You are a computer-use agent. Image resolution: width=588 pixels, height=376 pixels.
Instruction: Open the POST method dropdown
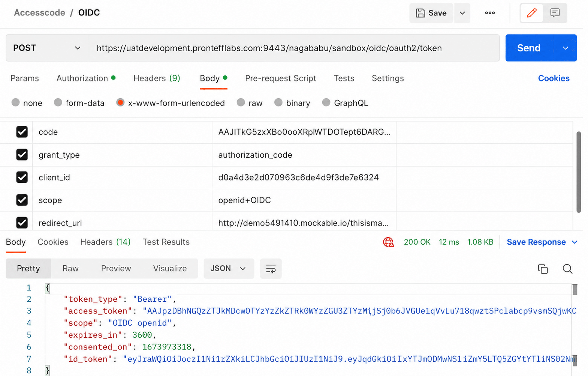pos(47,48)
